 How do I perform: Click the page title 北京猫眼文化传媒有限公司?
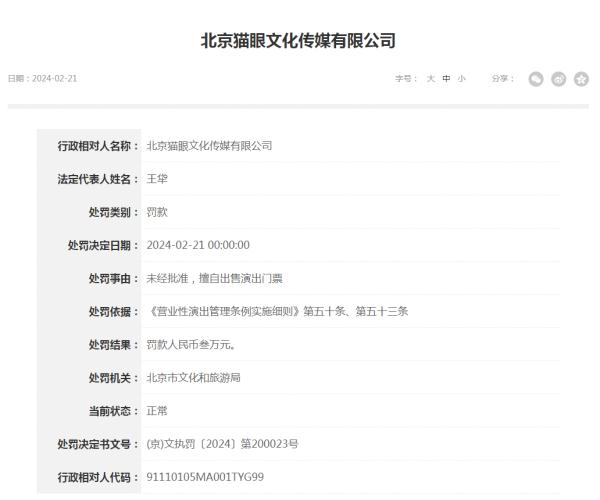[x=298, y=41]
